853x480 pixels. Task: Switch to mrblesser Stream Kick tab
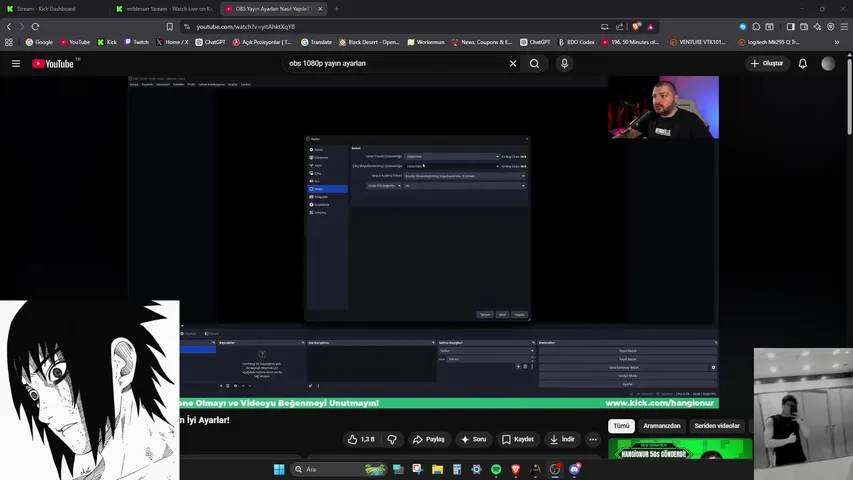tap(165, 9)
